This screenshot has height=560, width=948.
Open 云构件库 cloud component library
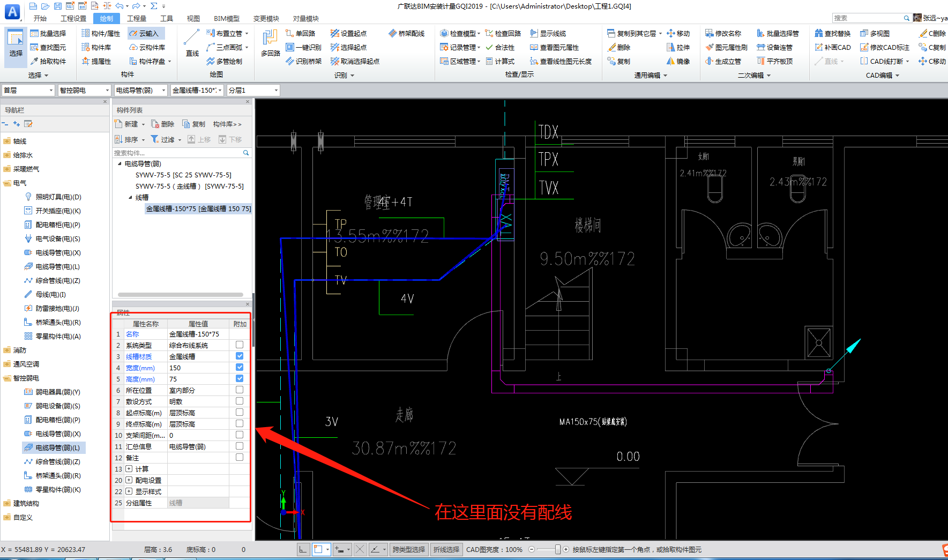[147, 47]
